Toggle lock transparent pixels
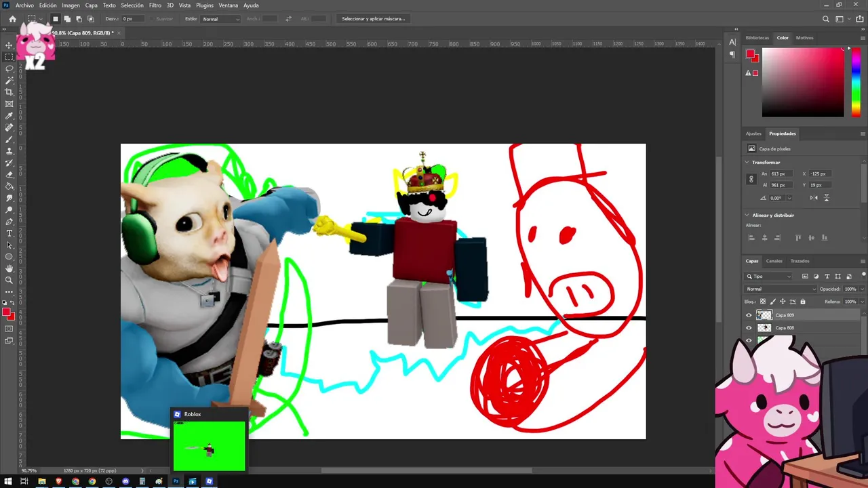This screenshot has width=868, height=488. pyautogui.click(x=763, y=302)
